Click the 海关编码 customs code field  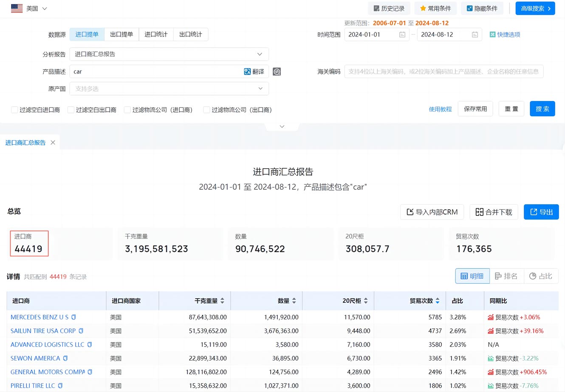point(444,72)
